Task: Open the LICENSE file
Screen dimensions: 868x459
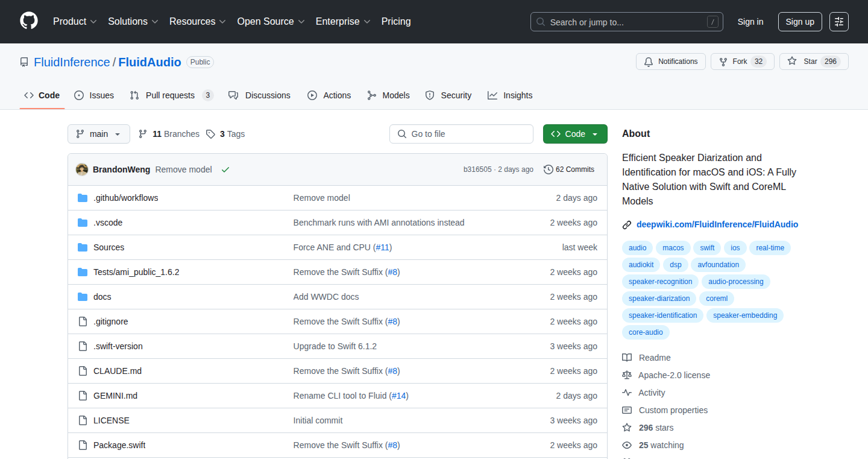Action: click(x=112, y=420)
